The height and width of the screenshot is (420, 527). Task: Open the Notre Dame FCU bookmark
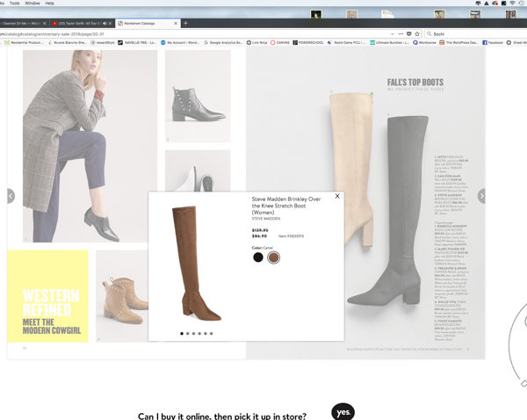click(x=347, y=43)
